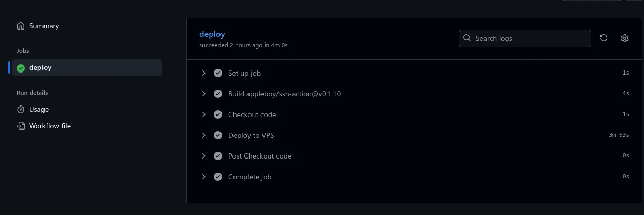644x215 pixels.
Task: Click the 3m 53s duration value
Action: pyautogui.click(x=619, y=135)
